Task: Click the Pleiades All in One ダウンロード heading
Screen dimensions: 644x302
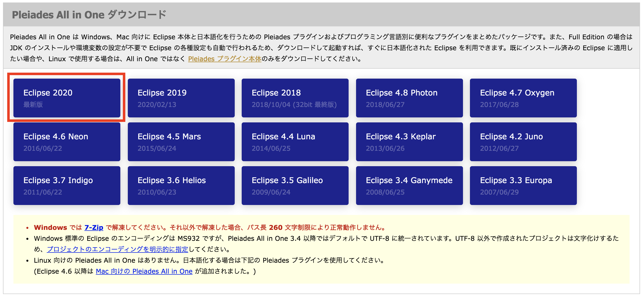Action: [x=89, y=14]
